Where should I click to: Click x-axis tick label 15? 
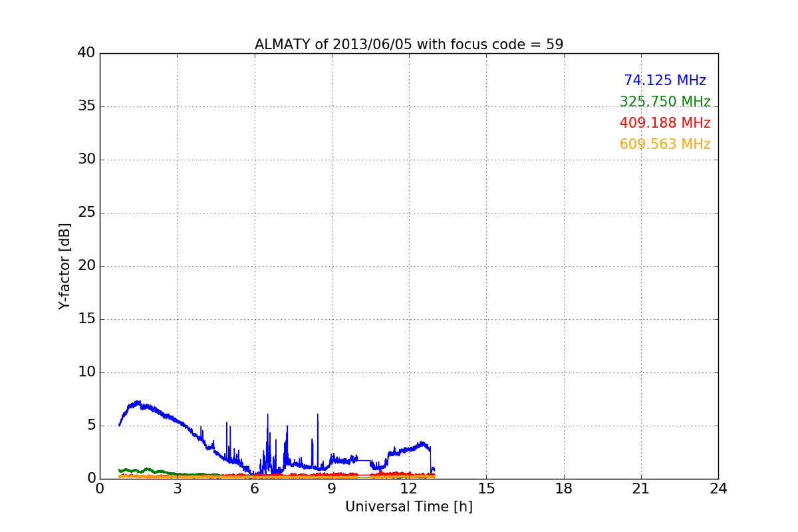(x=486, y=489)
